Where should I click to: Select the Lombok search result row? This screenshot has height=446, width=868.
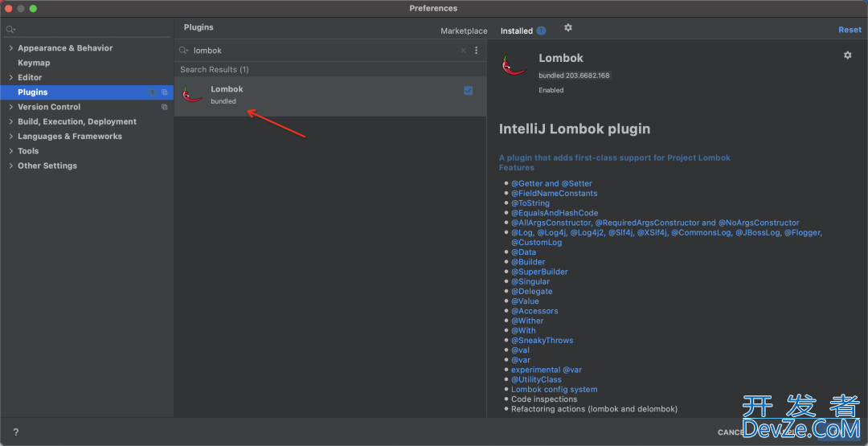point(330,96)
